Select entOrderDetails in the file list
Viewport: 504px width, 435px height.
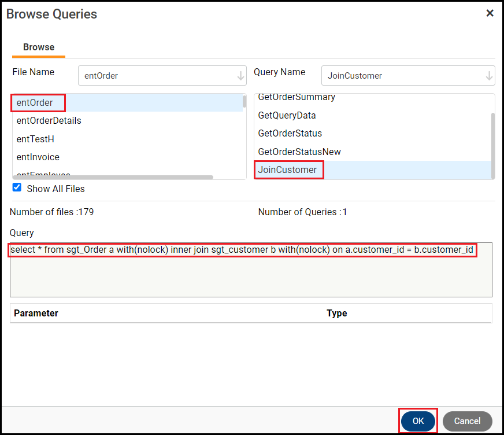point(128,121)
